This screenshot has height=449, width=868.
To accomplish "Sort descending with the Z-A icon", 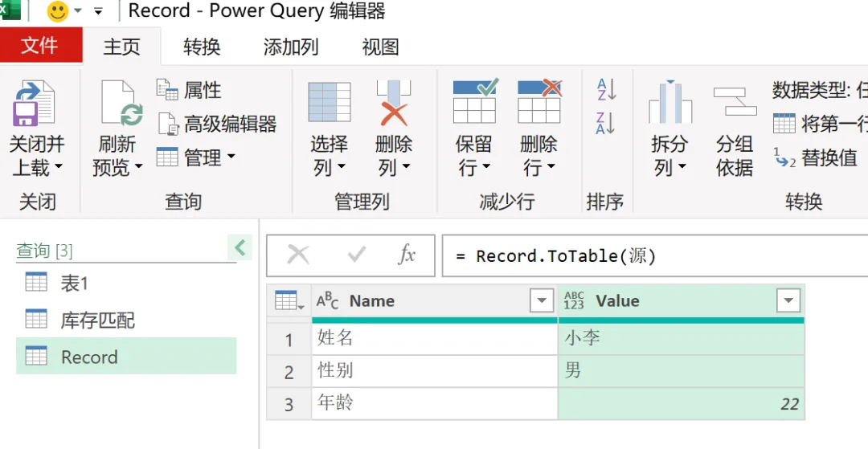I will pos(606,123).
